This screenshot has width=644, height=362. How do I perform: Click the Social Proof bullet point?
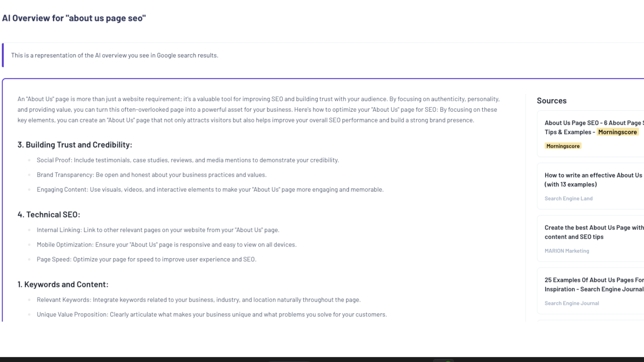[188, 160]
